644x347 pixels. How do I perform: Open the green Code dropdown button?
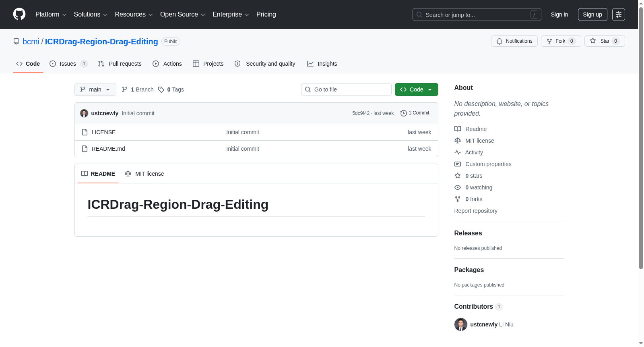click(417, 89)
